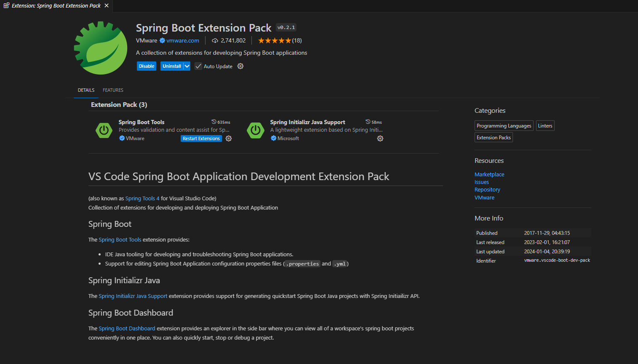The height and width of the screenshot is (364, 638).
Task: Click the Disable button
Action: coord(146,66)
